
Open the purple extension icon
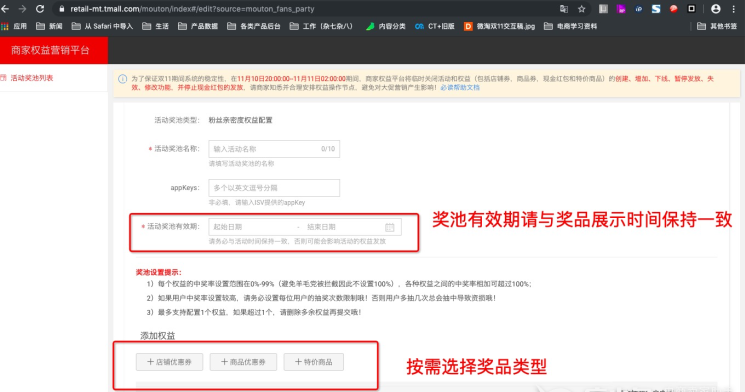pos(621,9)
